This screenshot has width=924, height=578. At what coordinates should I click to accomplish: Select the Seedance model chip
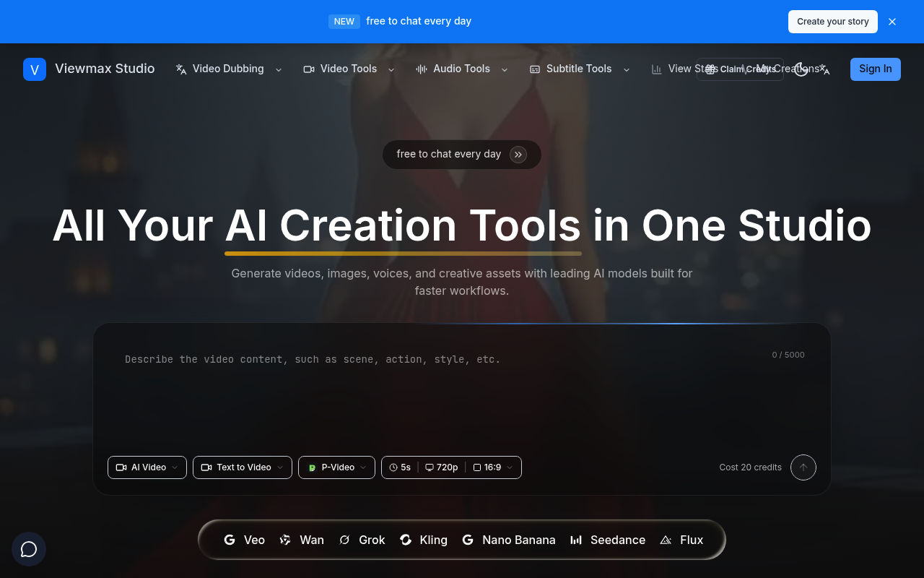[608, 540]
